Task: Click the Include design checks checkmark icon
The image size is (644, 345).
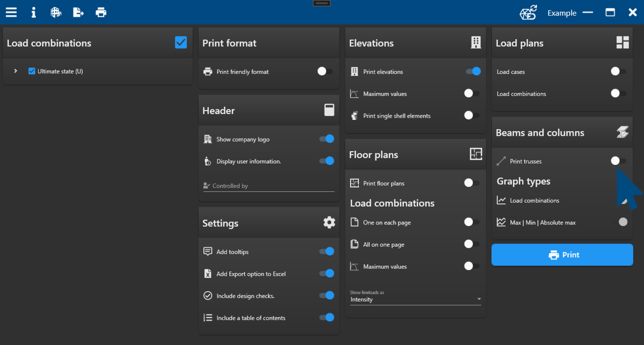Action: [x=208, y=296]
